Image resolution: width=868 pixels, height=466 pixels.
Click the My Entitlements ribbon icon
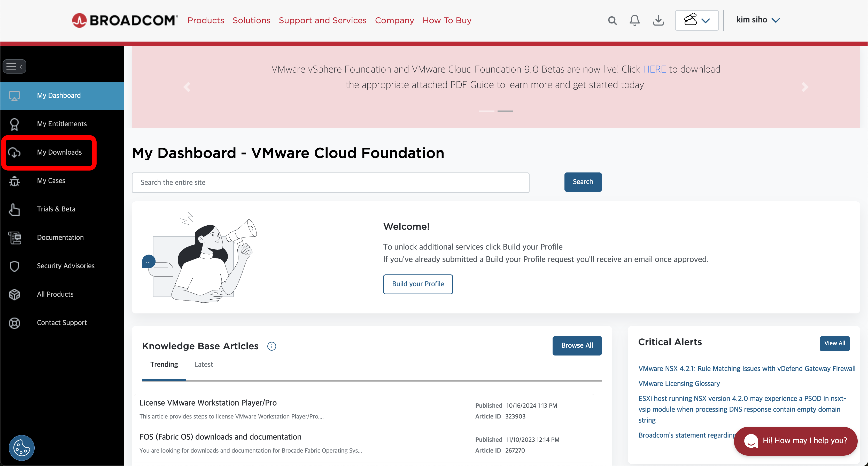tap(14, 124)
